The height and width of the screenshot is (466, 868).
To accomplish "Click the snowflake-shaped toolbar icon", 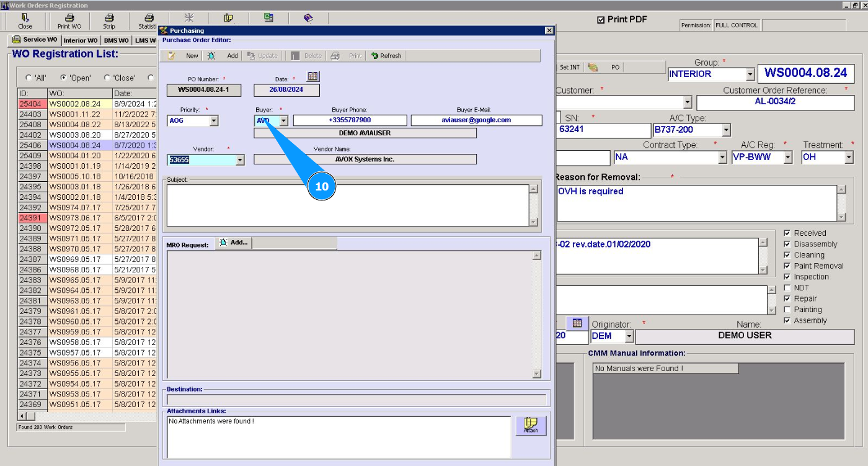I will coord(189,18).
